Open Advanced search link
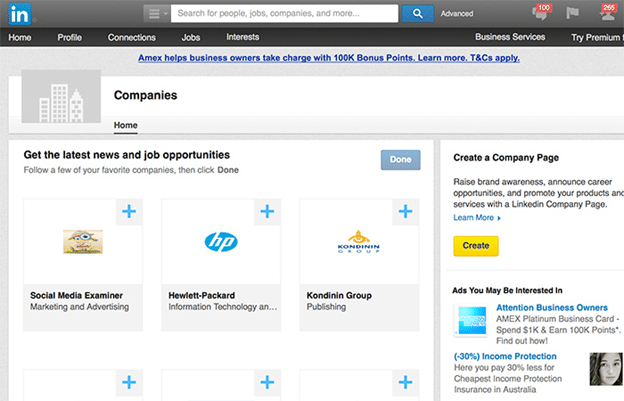The height and width of the screenshot is (401, 624). tap(457, 14)
